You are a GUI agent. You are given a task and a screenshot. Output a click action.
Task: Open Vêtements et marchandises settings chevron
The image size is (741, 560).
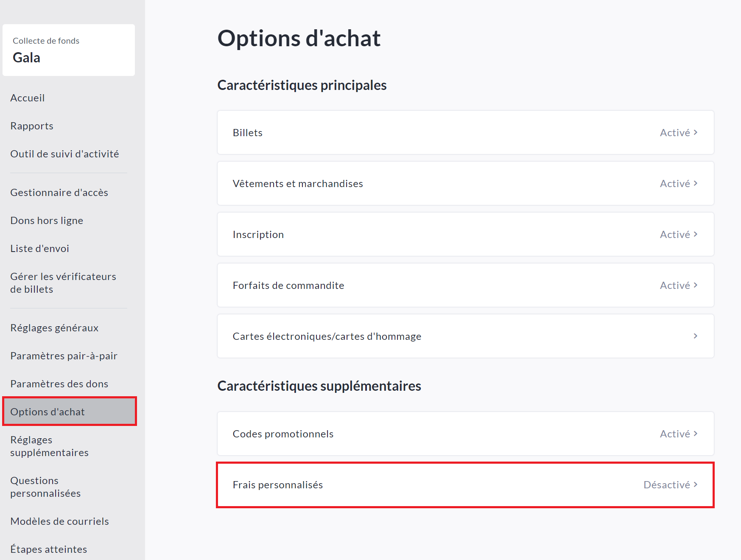[x=695, y=183]
